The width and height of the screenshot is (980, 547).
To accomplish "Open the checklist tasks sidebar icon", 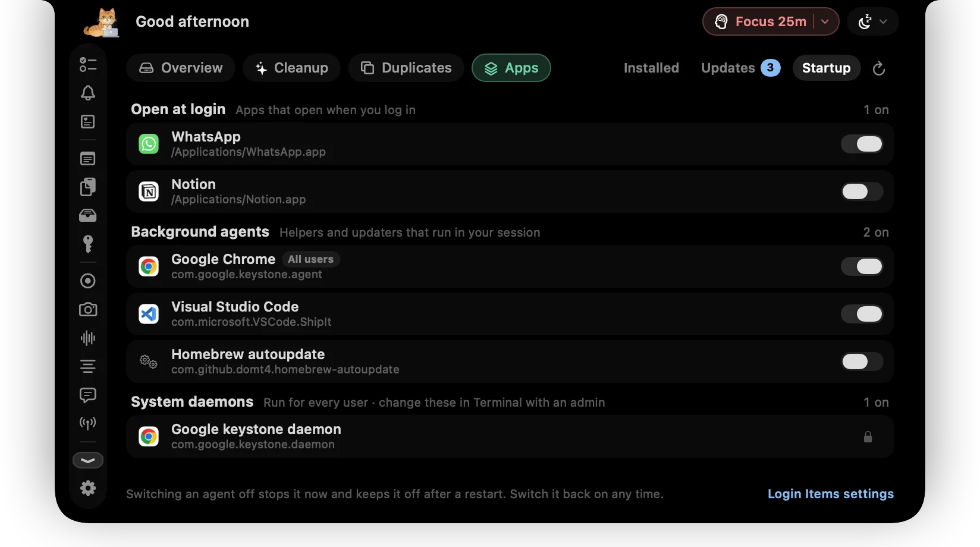I will tap(88, 64).
